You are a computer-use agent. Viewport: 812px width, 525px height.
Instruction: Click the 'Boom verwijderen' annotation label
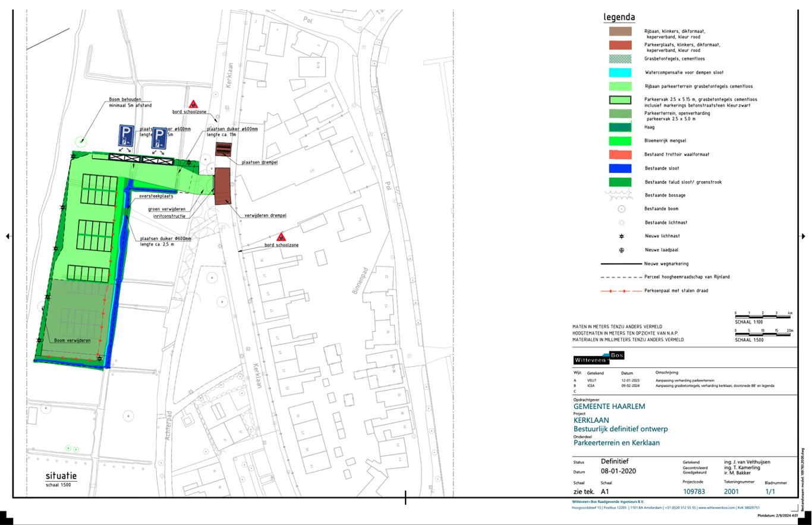(73, 341)
